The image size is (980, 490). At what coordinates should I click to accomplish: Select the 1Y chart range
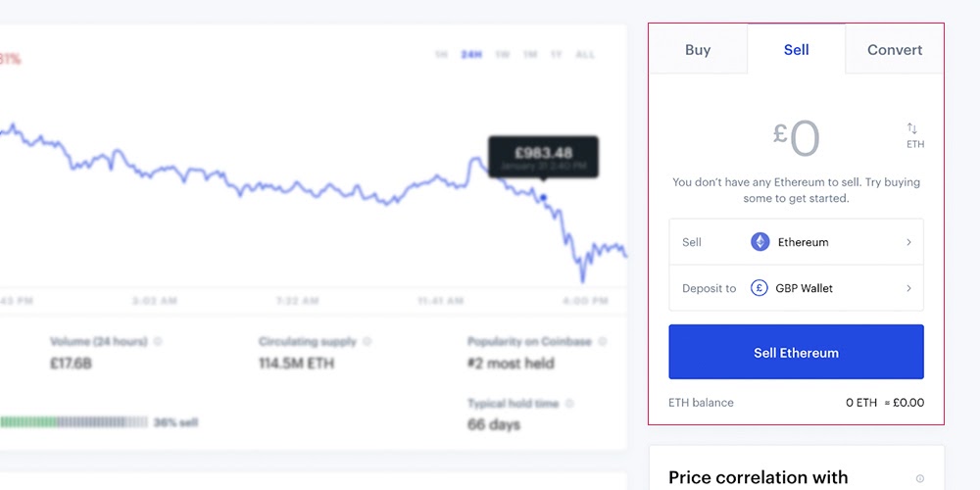click(x=557, y=55)
